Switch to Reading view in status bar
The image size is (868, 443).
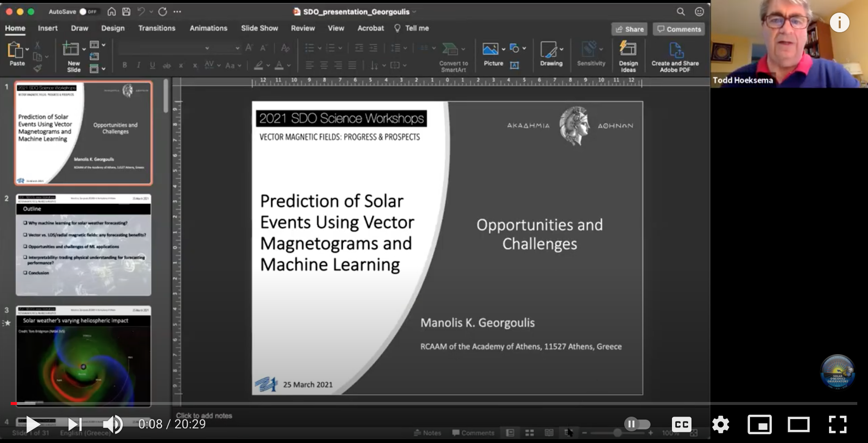tap(549, 433)
